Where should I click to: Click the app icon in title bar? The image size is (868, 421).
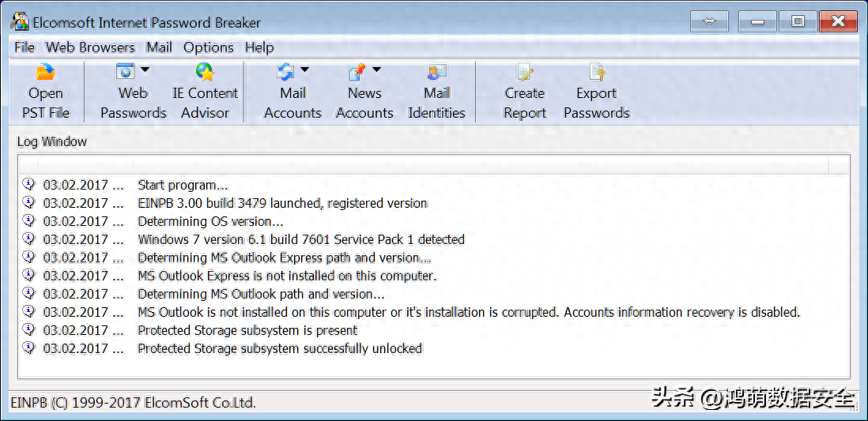[x=20, y=21]
